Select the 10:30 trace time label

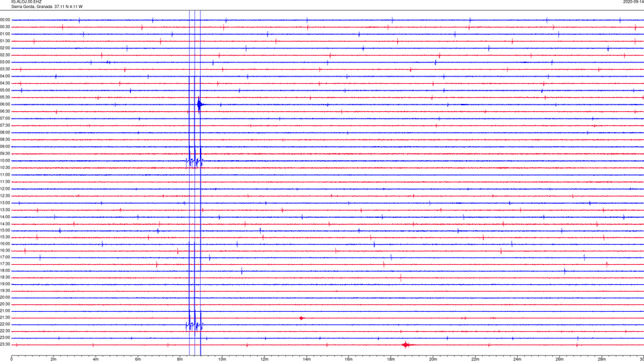[5, 168]
